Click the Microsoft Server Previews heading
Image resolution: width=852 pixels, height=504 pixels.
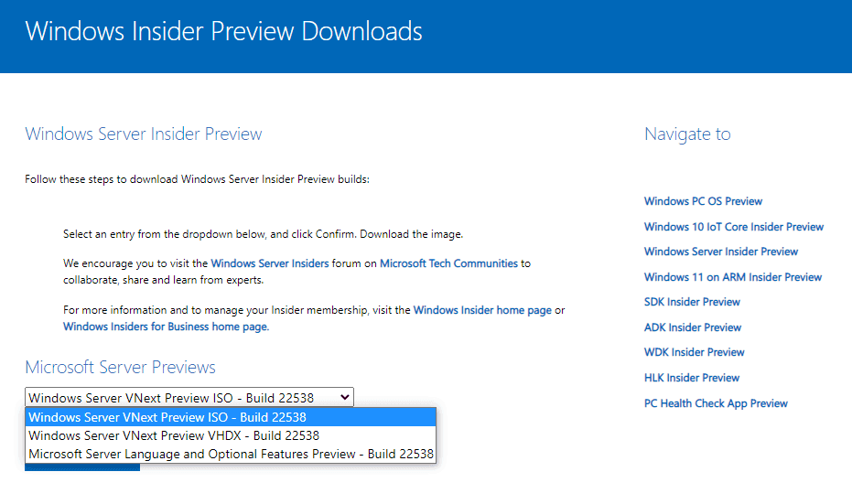pyautogui.click(x=120, y=367)
